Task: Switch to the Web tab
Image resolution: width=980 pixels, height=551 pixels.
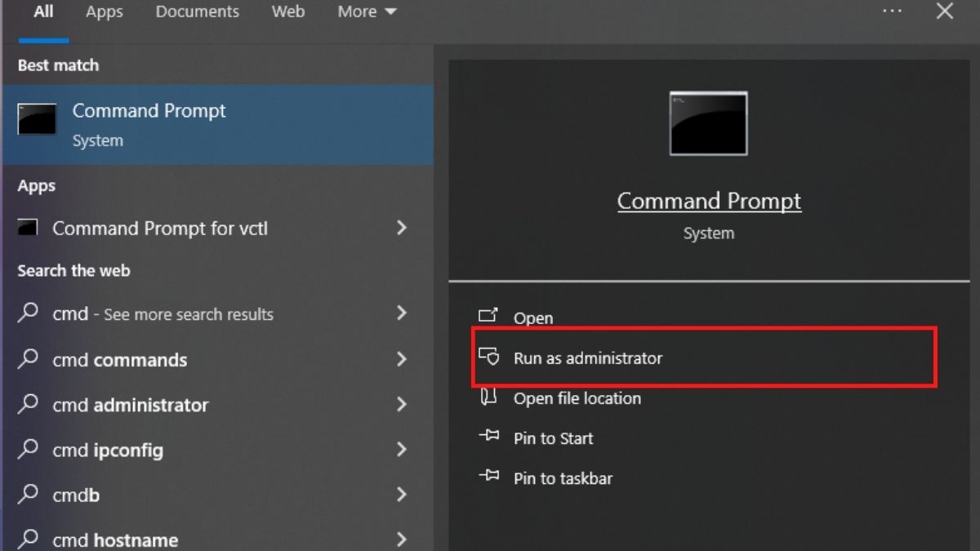Action: 288,11
